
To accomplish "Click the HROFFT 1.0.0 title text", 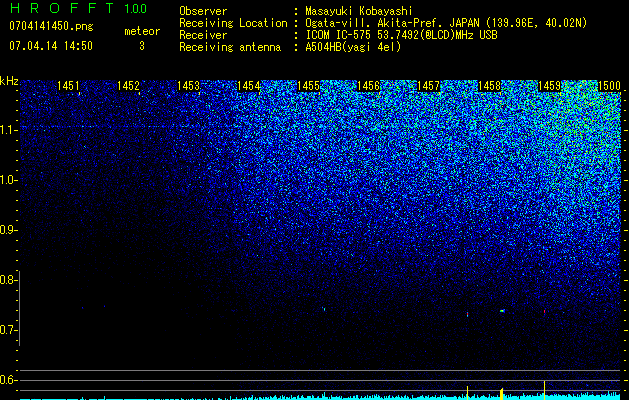I will tap(78, 8).
